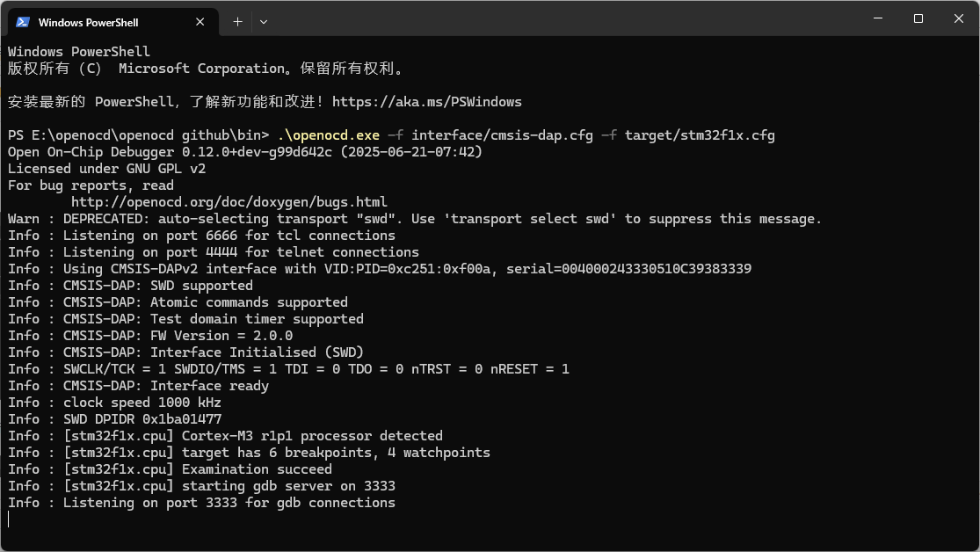Close the terminal window

(x=959, y=18)
